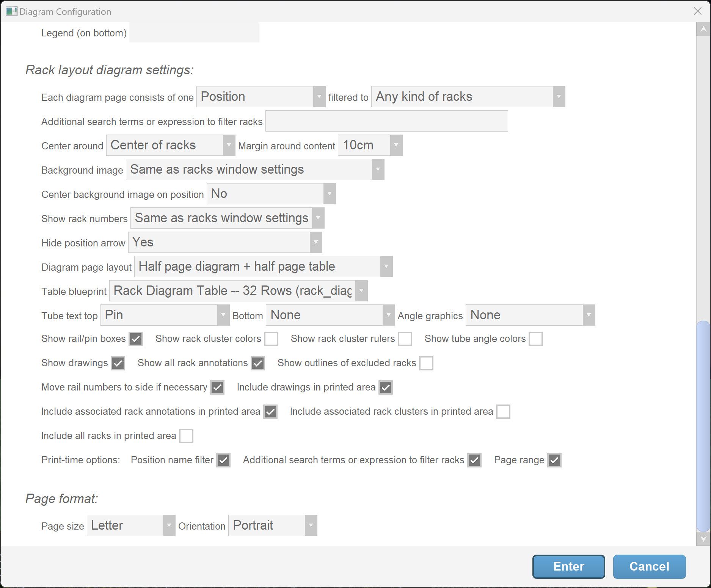
Task: Toggle Show all rack annotations checkbox
Action: (x=258, y=363)
